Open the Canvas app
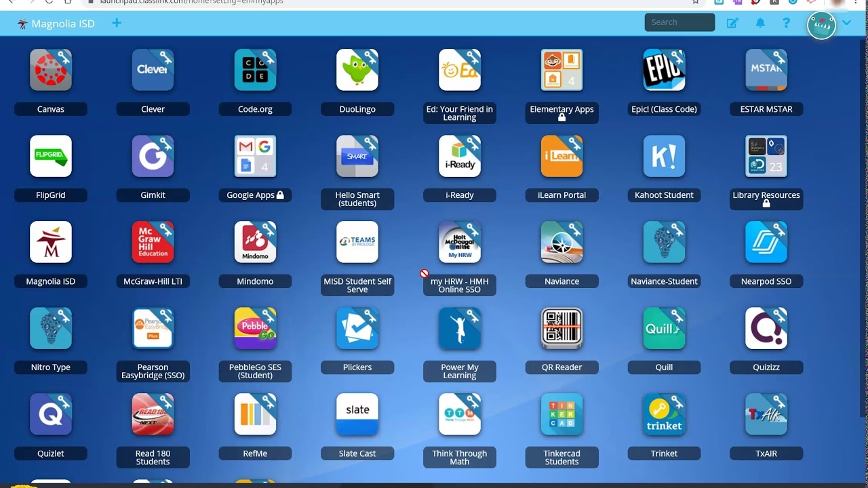 (50, 70)
